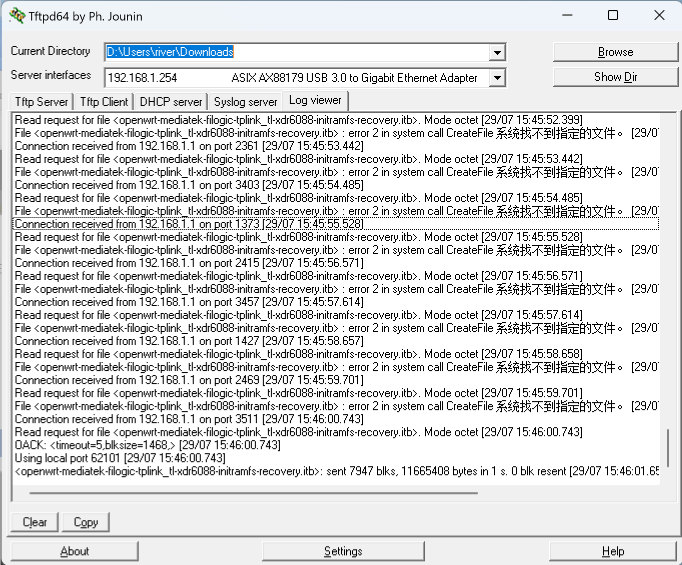This screenshot has height=565, width=682.
Task: Open the Settings dialog
Action: tap(342, 551)
